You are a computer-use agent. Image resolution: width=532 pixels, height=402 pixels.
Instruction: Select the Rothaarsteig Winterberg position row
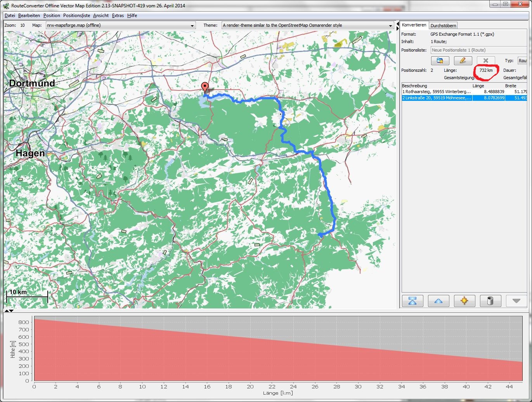pos(437,92)
